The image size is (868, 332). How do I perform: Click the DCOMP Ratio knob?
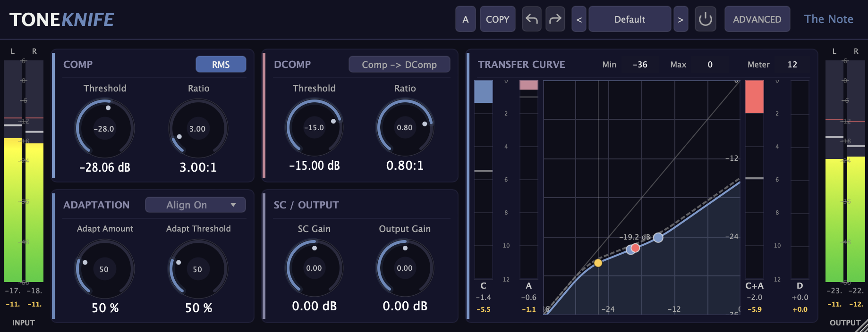[405, 127]
